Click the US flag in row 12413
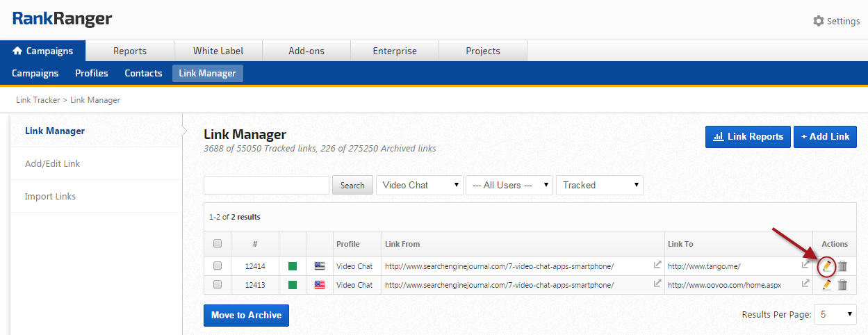868x335 pixels. point(320,285)
